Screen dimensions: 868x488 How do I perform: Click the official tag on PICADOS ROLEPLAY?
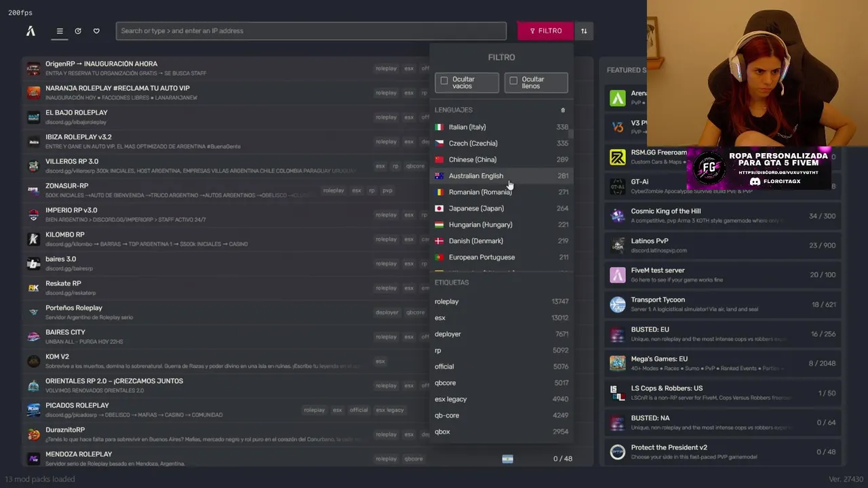point(359,410)
